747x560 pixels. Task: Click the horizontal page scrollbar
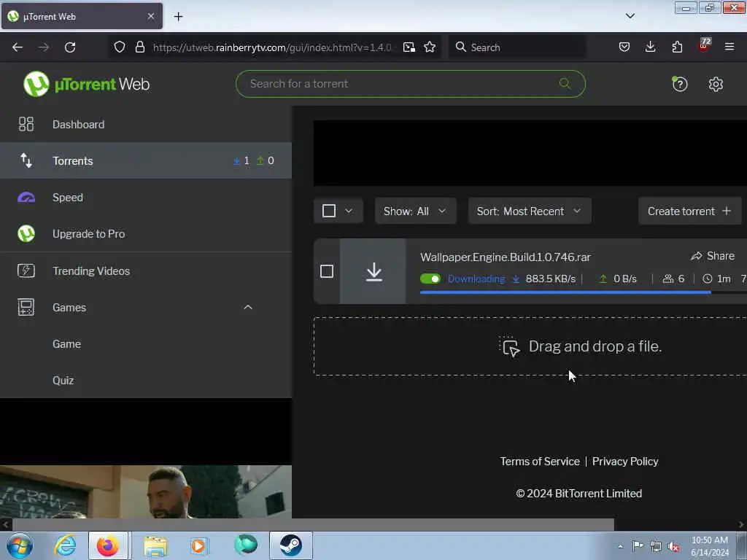[x=312, y=524]
